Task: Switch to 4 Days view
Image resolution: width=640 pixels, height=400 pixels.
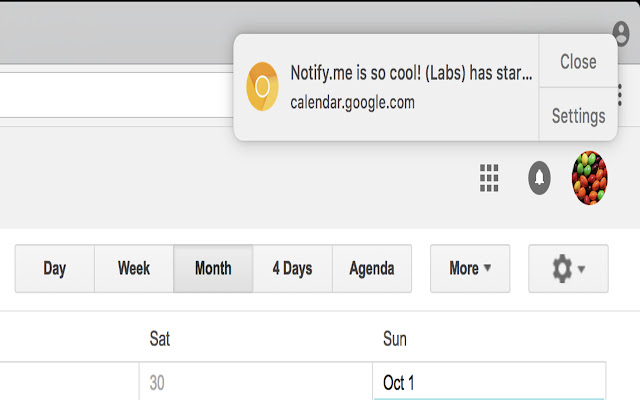Action: 292,269
